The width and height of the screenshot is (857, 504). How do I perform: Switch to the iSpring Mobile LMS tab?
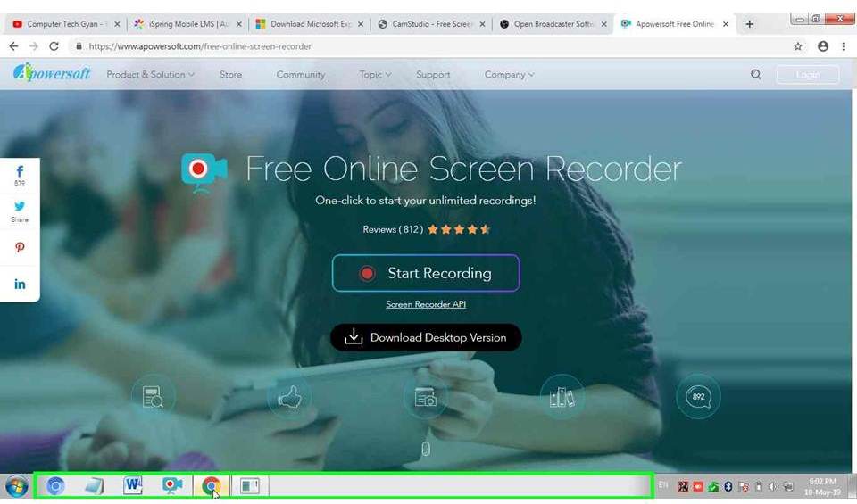click(187, 24)
